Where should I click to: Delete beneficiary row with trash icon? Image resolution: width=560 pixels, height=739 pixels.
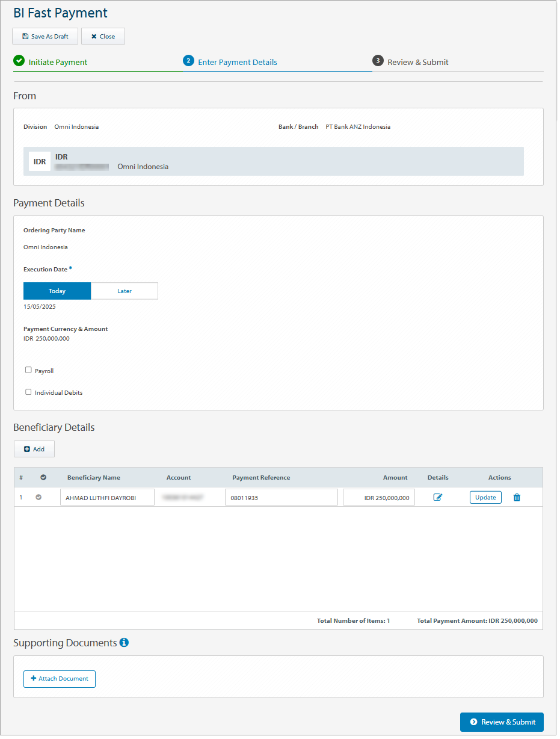(x=517, y=497)
